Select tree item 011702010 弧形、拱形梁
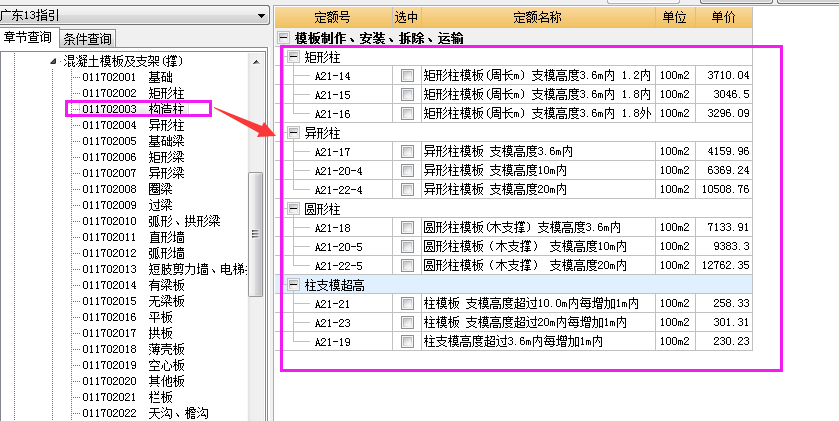 coord(151,221)
